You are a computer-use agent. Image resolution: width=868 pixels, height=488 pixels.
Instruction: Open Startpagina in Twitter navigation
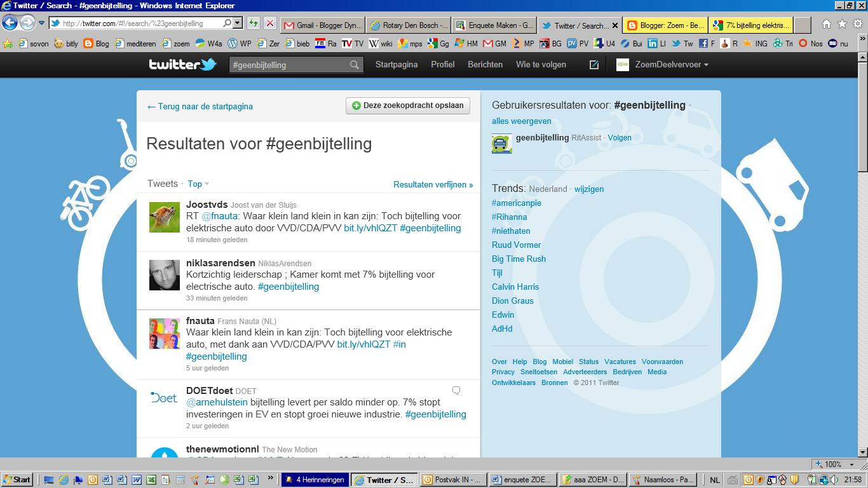point(397,64)
